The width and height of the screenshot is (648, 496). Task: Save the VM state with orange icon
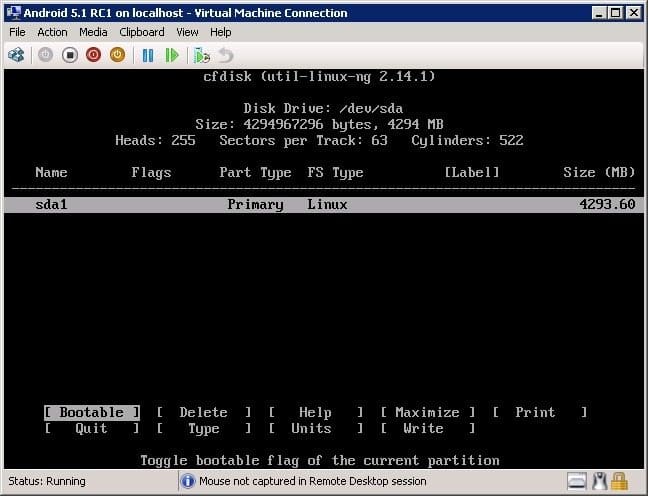(x=117, y=55)
